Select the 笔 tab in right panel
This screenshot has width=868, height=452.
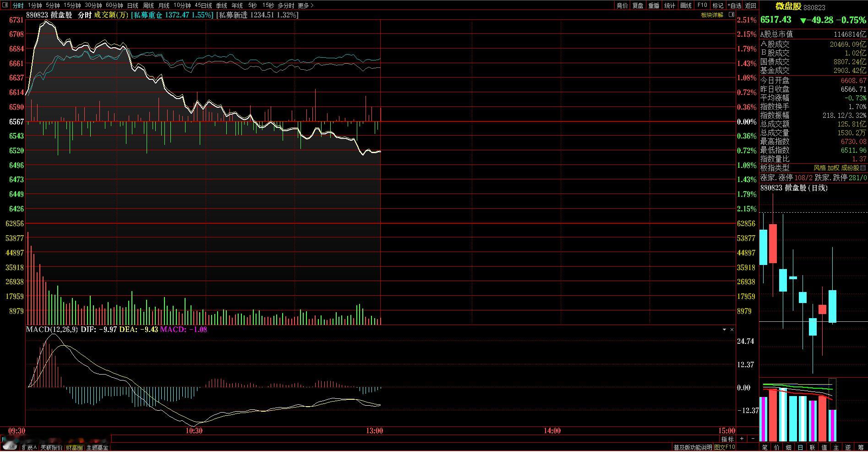tap(764, 447)
